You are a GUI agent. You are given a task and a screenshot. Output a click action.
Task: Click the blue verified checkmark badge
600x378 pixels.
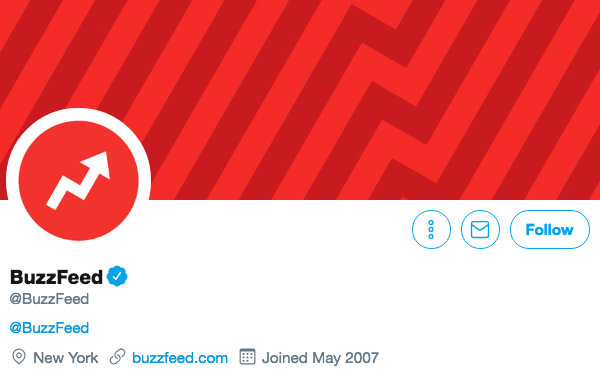click(117, 276)
